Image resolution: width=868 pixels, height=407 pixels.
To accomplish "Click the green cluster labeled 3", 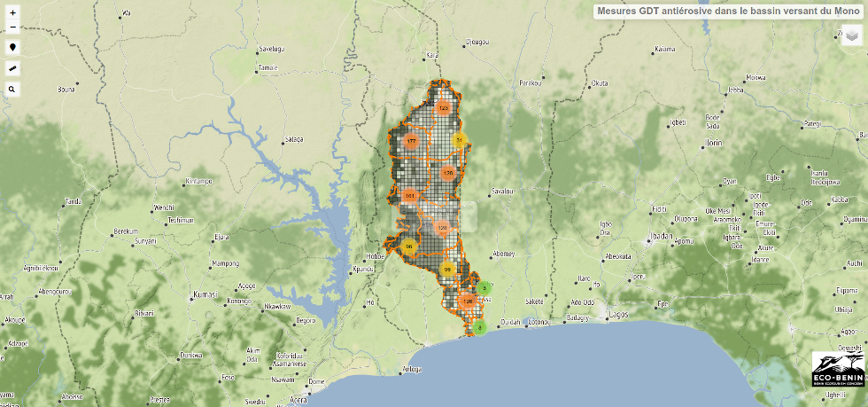I will pyautogui.click(x=484, y=287).
